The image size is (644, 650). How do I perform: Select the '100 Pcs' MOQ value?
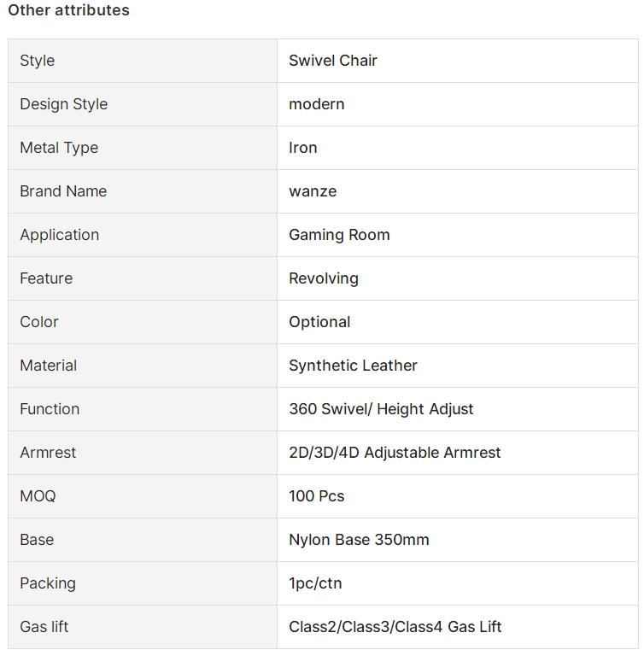click(x=317, y=495)
